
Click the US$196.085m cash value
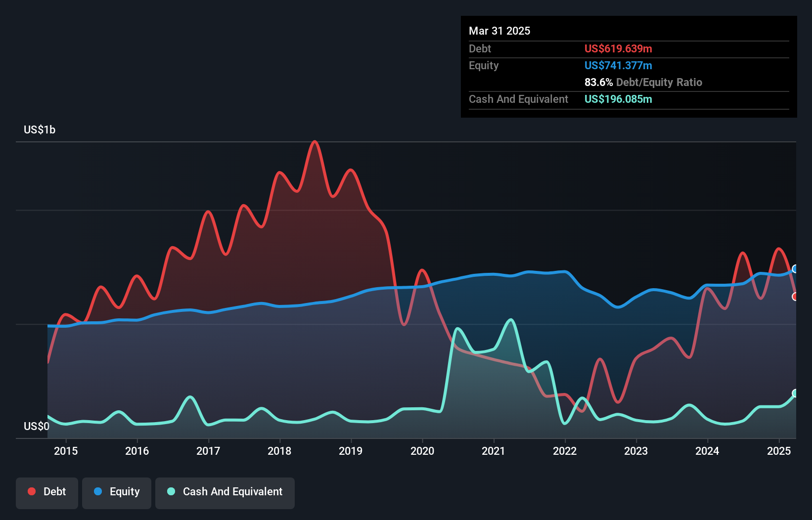618,99
